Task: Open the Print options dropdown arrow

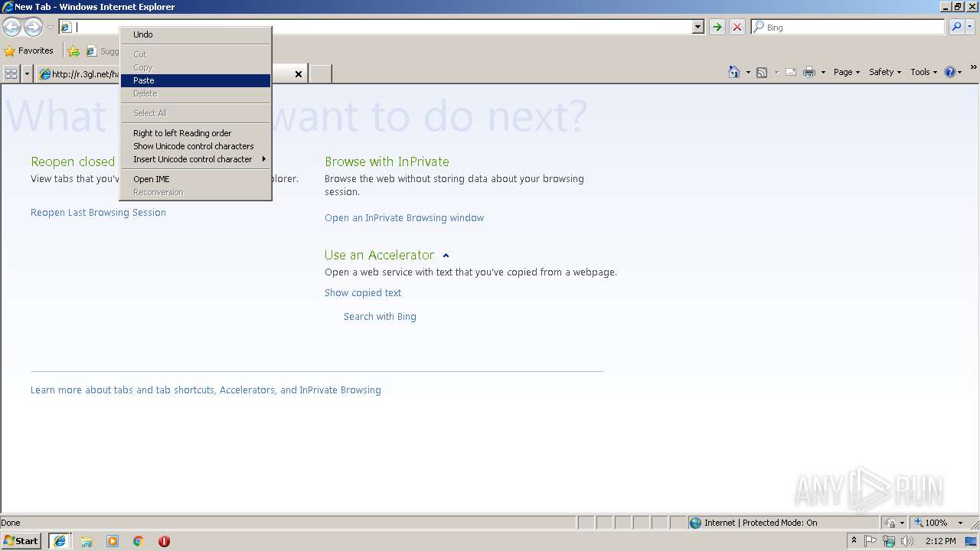Action: [823, 72]
